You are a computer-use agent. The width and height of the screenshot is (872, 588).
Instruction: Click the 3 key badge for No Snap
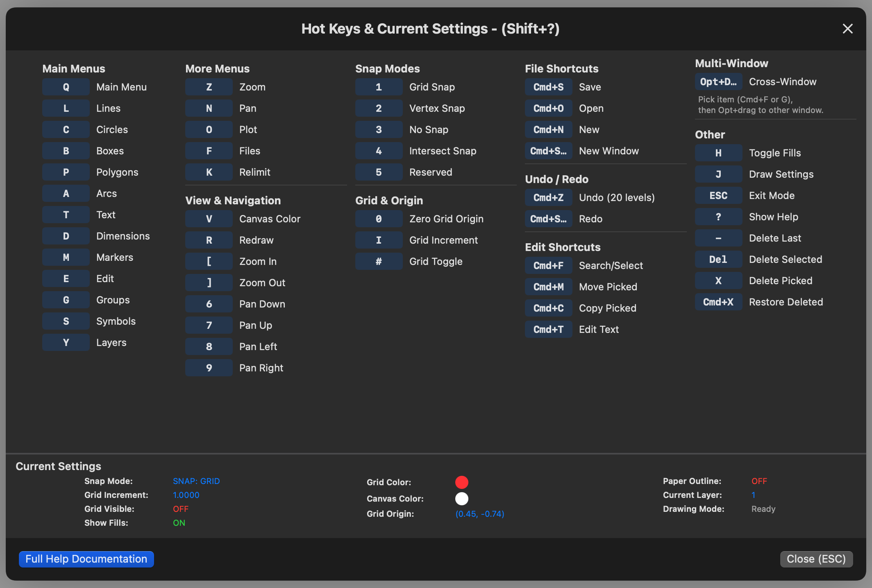[379, 129]
